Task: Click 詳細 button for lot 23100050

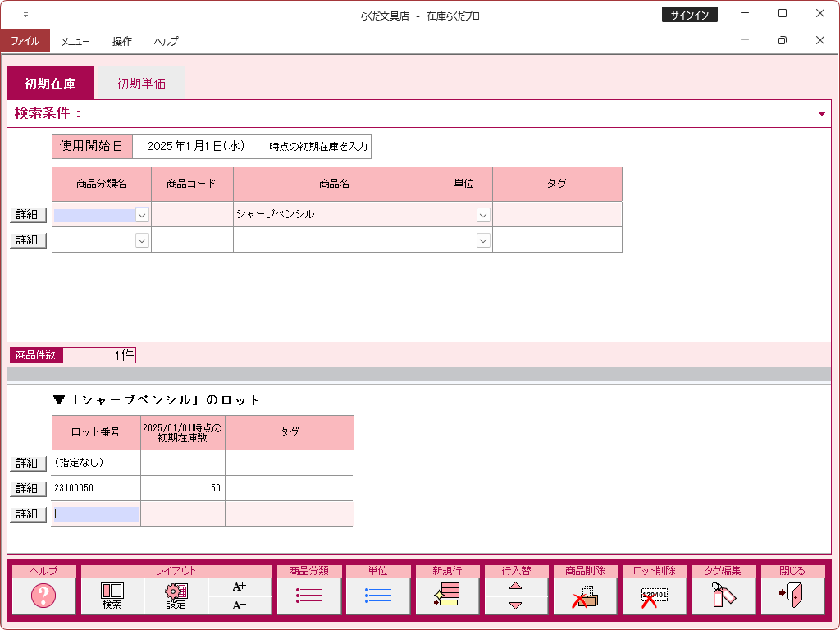Action: 28,488
